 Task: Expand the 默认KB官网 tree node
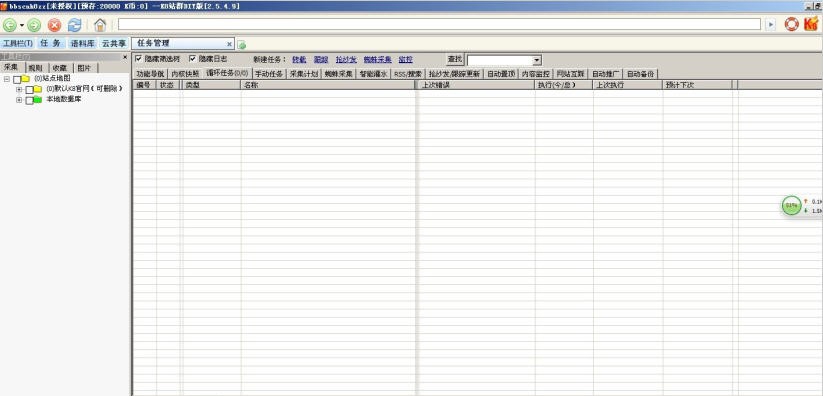coord(19,89)
